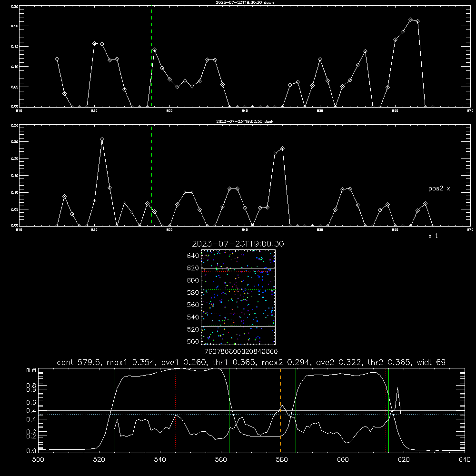Viewport: 476px width, 476px height.
Task: Click the 'max2 0.294' value
Action: pos(286,362)
